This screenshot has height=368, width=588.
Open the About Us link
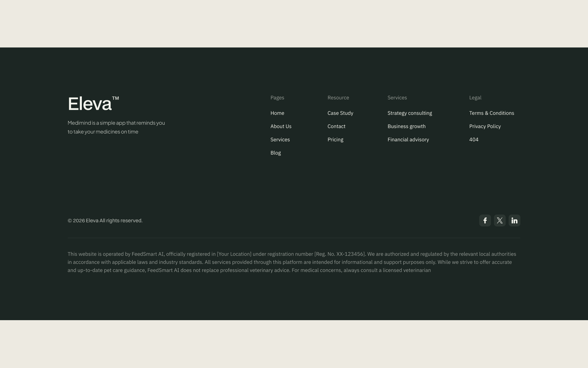pos(281,126)
